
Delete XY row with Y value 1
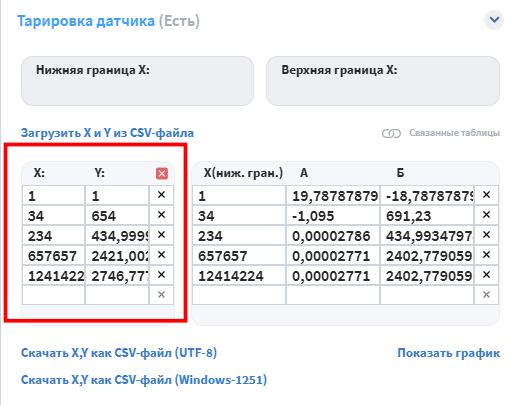[x=161, y=195]
